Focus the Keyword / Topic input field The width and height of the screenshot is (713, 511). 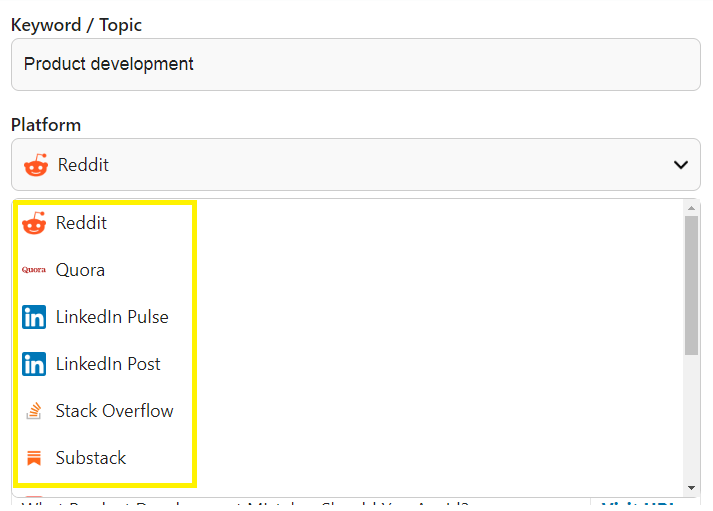[x=356, y=65]
